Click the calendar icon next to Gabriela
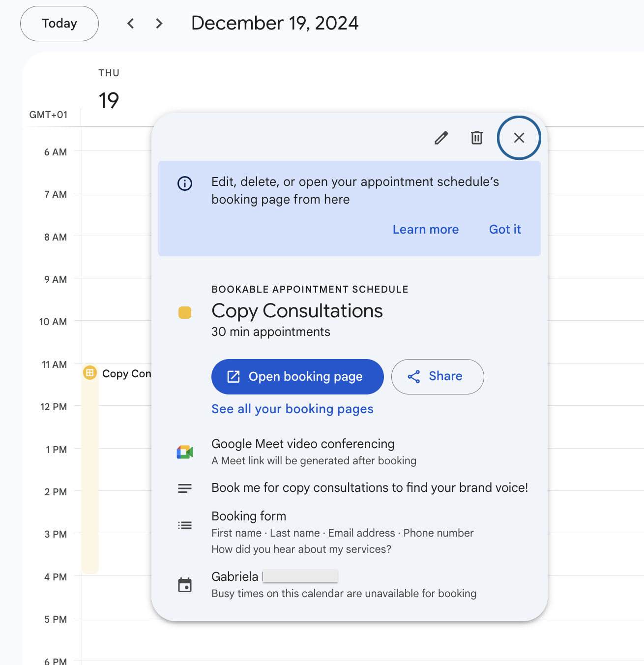 [x=185, y=584]
